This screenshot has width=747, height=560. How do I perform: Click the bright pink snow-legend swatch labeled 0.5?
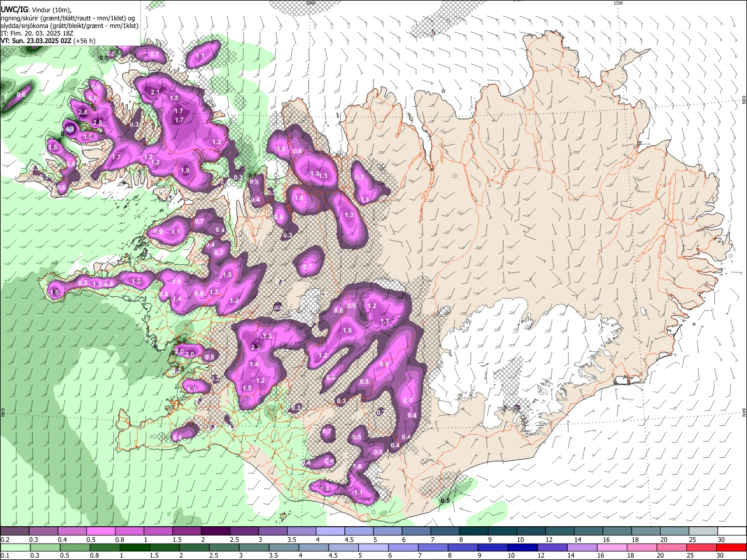click(100, 531)
